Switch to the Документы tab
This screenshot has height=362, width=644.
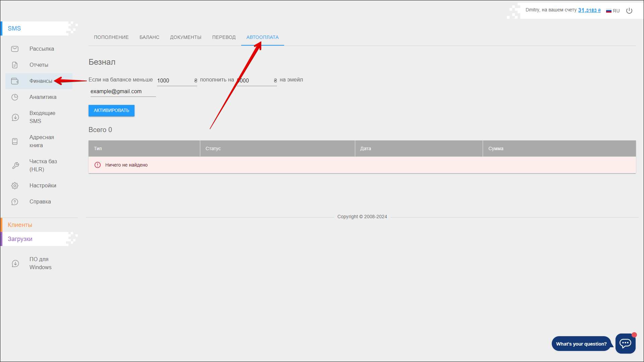click(185, 37)
